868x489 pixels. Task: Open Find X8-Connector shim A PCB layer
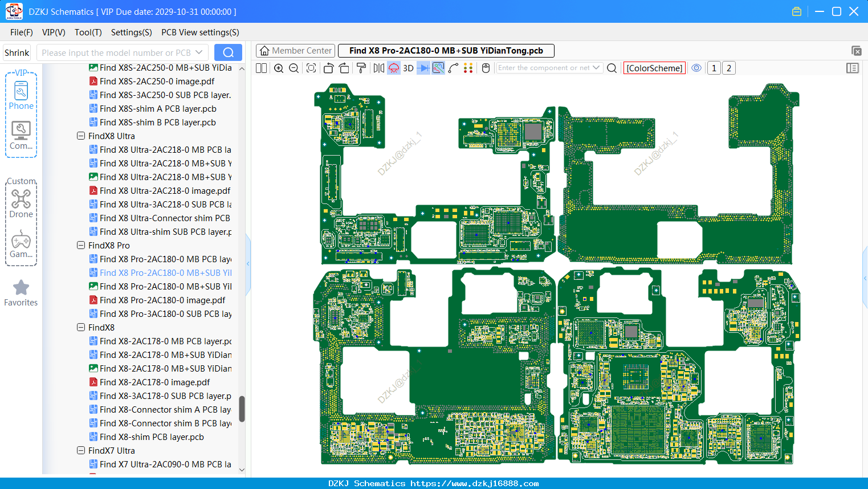coord(160,410)
